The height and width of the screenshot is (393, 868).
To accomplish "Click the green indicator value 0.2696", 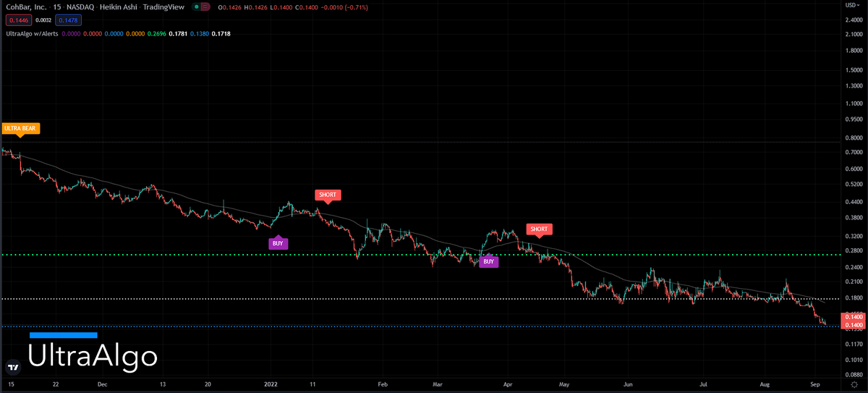I will pos(156,34).
